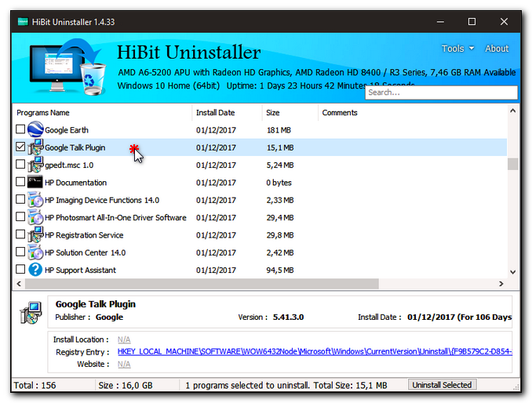This screenshot has height=403, width=532.
Task: Click the Website N/A link
Action: click(124, 365)
